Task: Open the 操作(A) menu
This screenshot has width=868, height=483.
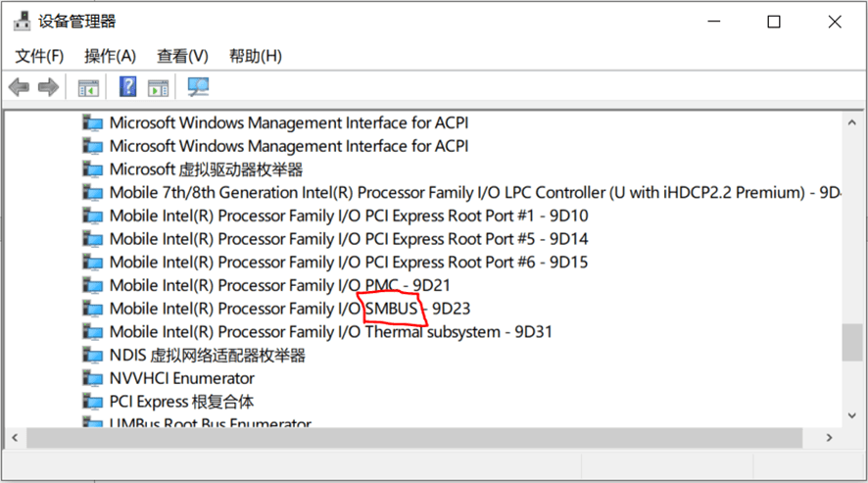Action: [110, 56]
